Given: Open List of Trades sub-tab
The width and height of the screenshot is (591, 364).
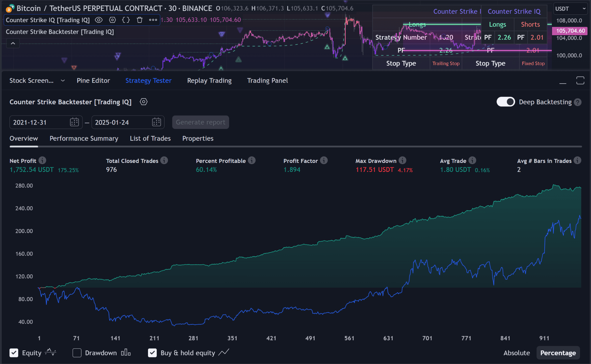Looking at the screenshot, I should pos(150,138).
